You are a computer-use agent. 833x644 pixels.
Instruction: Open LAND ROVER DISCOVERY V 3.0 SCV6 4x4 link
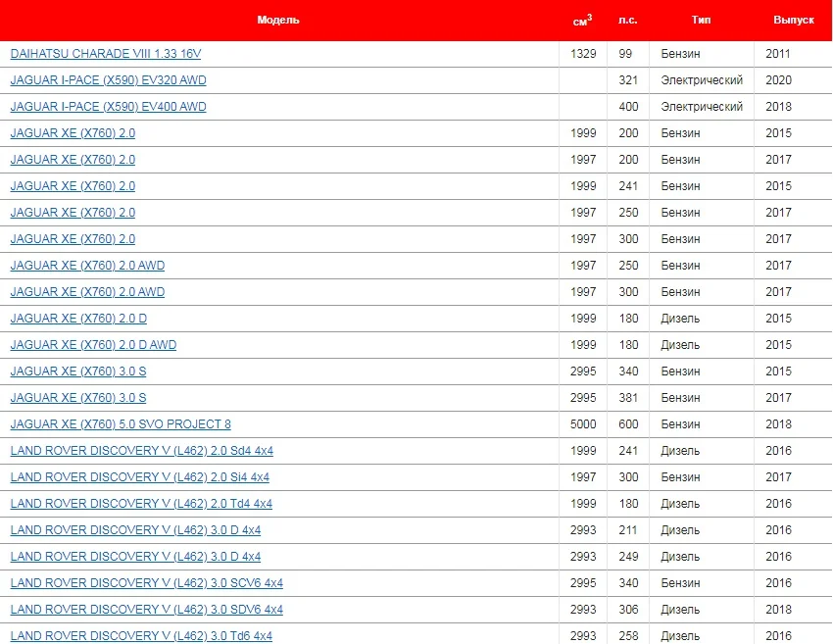pos(147,583)
